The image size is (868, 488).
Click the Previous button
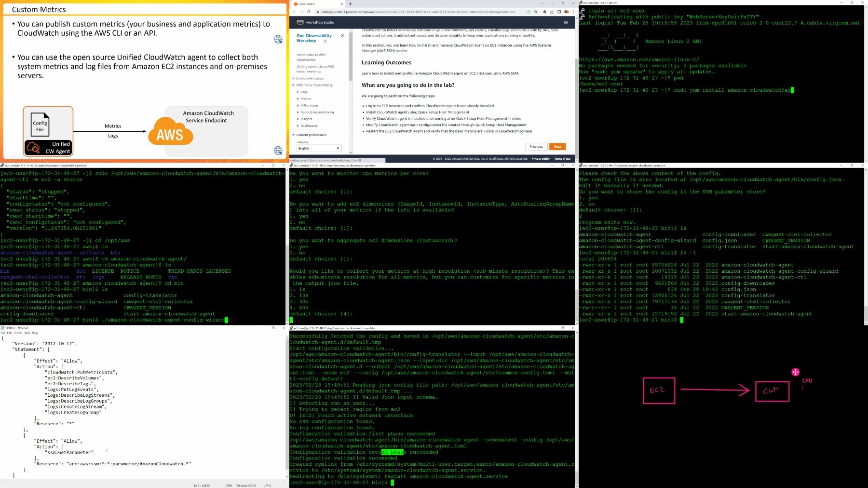pyautogui.click(x=536, y=146)
